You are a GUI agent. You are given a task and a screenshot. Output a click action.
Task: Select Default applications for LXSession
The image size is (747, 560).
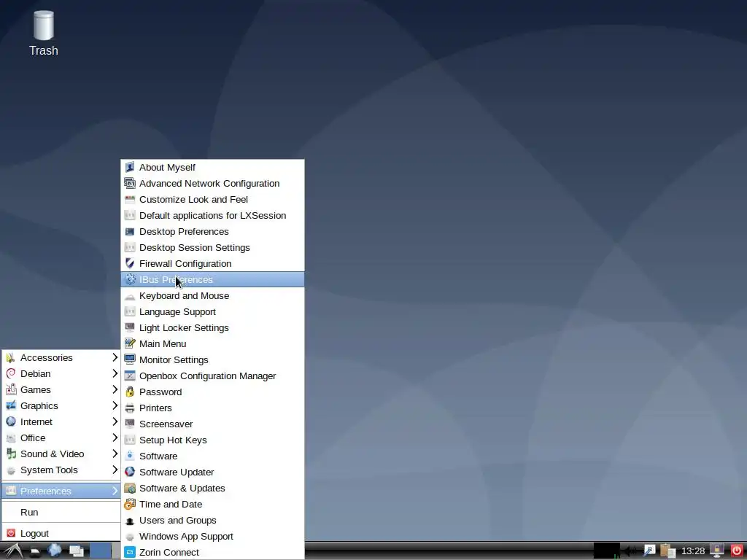pyautogui.click(x=212, y=216)
